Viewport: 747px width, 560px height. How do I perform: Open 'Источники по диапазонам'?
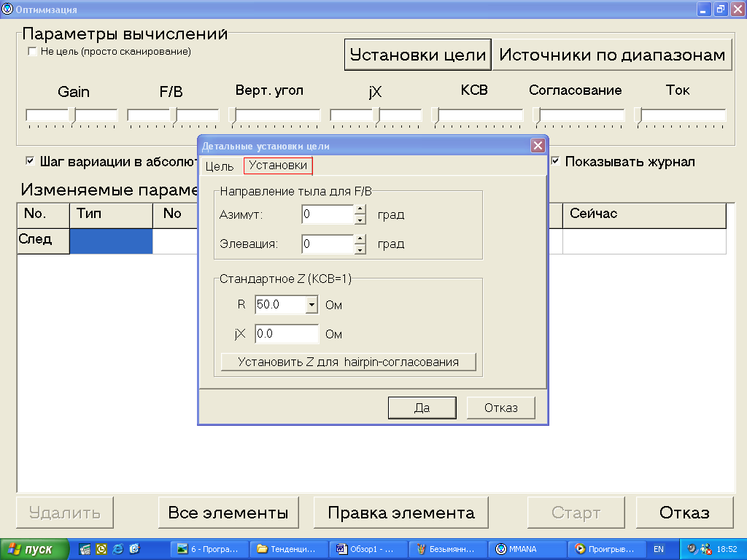[x=612, y=55]
